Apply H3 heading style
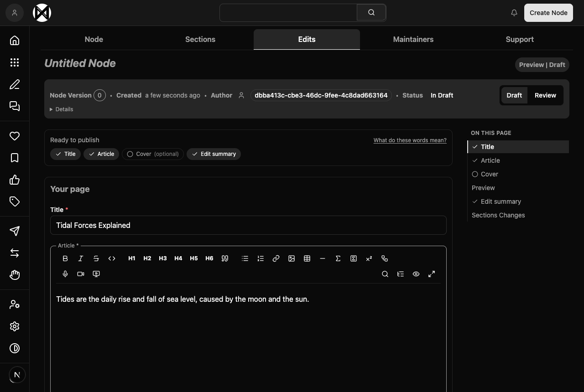This screenshot has height=392, width=584. coord(163,258)
